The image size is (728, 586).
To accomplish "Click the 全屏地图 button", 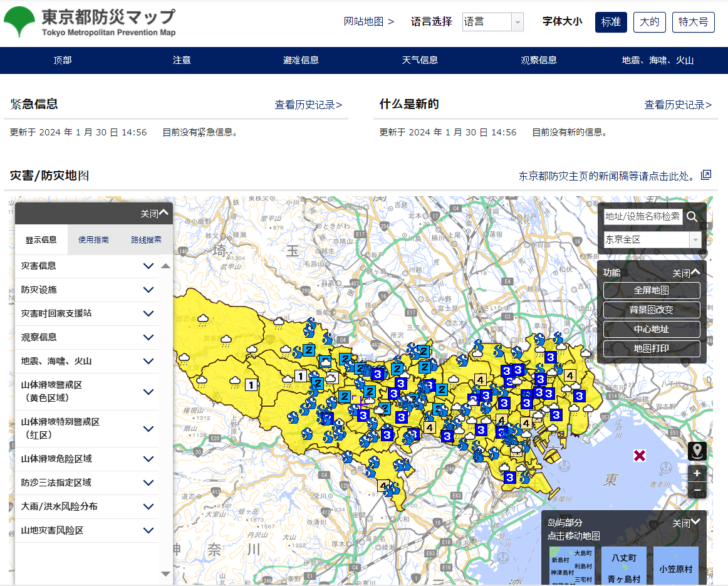I will 652,291.
